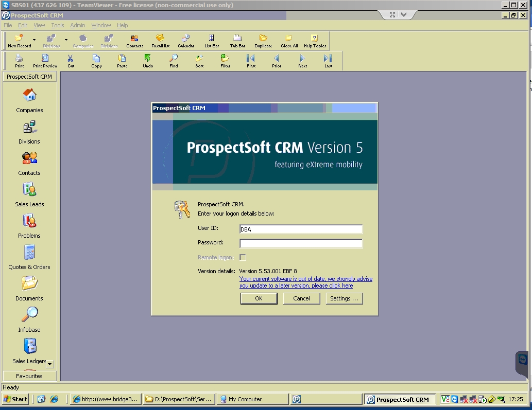Click the Cut scissors icon
Screen dimensions: 532x410
pos(71,61)
